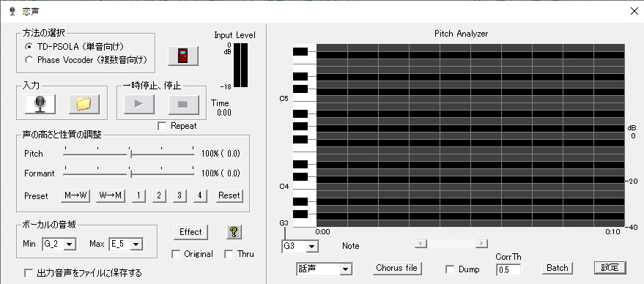Viewport: 644px width, 284px height.
Task: Click the microphone input button
Action: (x=40, y=104)
